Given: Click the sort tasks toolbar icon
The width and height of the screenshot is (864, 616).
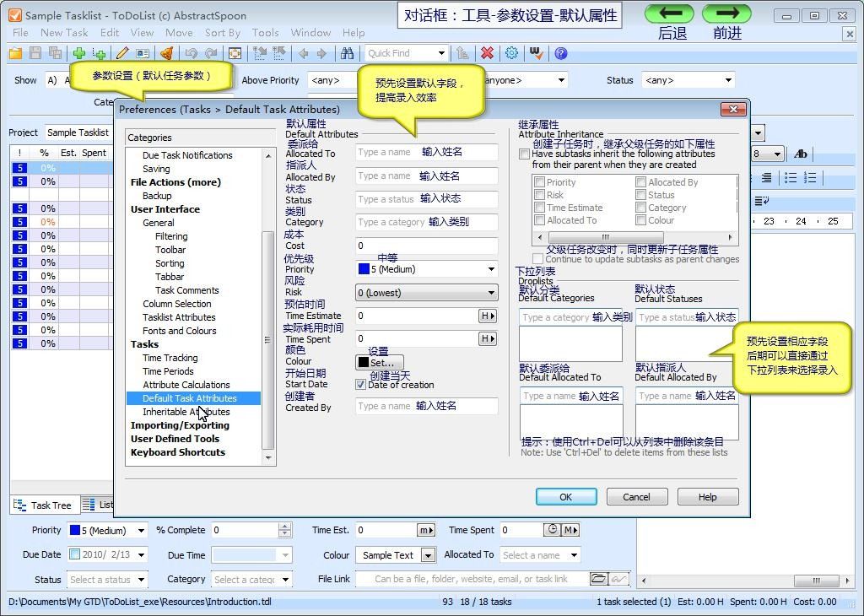Looking at the screenshot, I should point(462,53).
